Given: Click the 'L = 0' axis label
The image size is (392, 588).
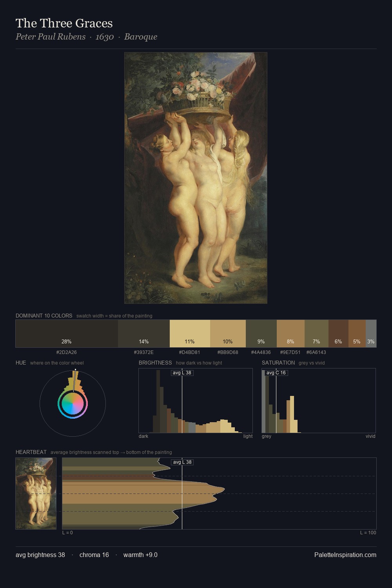Looking at the screenshot, I should (67, 533).
